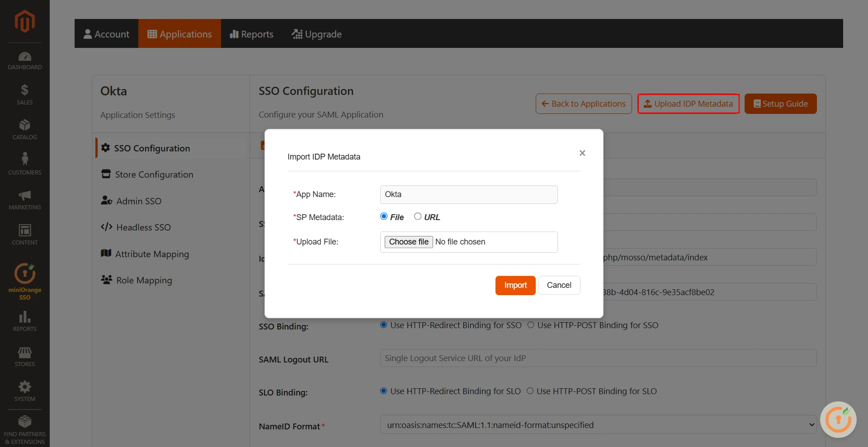Select the Catalog icon in the sidebar
The width and height of the screenshot is (868, 447).
[x=24, y=128]
